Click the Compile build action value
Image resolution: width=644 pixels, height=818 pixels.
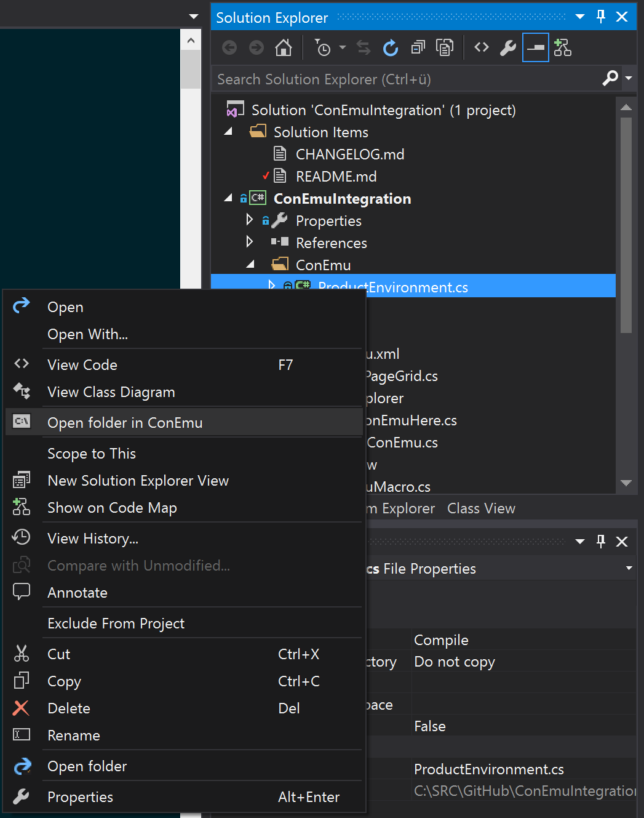click(x=441, y=640)
